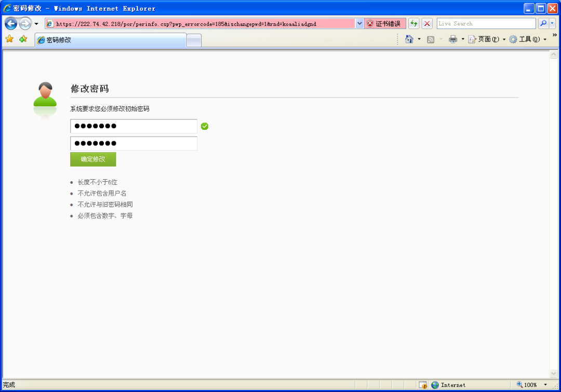The height and width of the screenshot is (392, 561).
Task: Click the Forward navigation arrow
Action: coord(25,23)
